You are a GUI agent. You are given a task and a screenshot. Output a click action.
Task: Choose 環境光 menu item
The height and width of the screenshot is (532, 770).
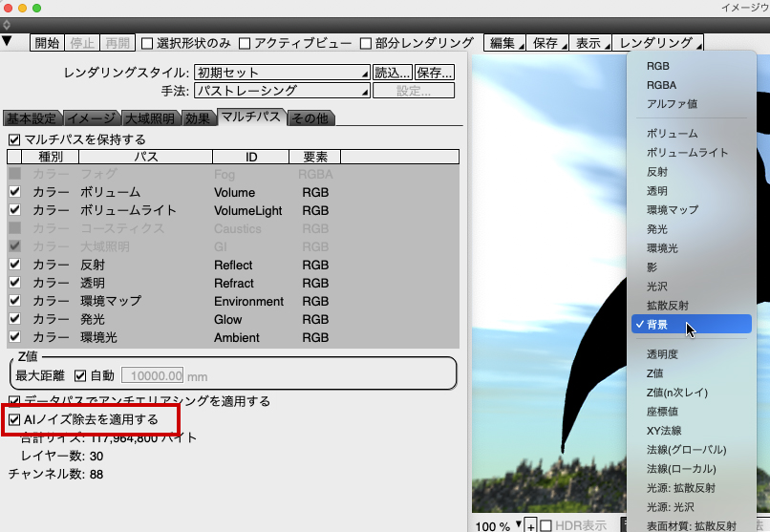(692, 248)
